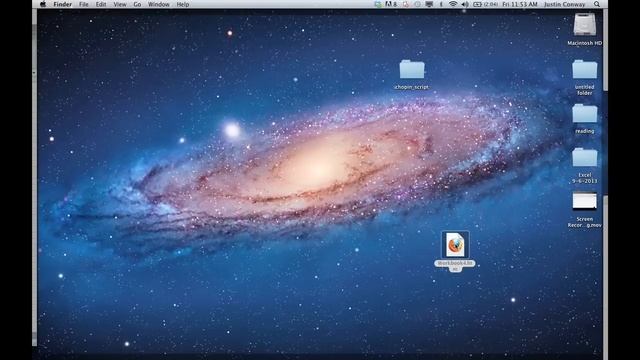
Task: Open the Help menu
Action: (182, 4)
